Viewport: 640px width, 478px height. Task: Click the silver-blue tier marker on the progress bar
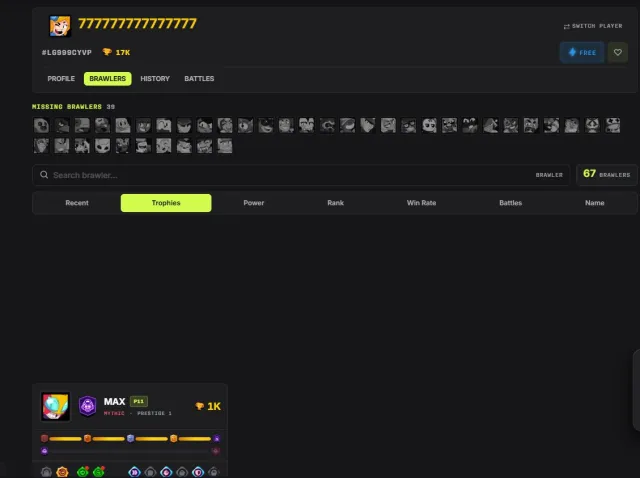pyautogui.click(x=130, y=438)
